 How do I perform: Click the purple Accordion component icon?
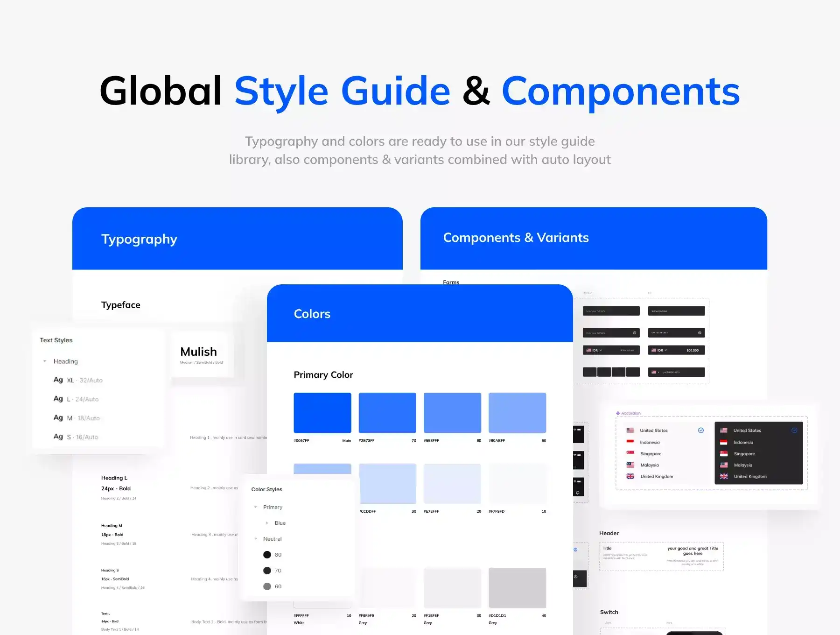(x=618, y=413)
